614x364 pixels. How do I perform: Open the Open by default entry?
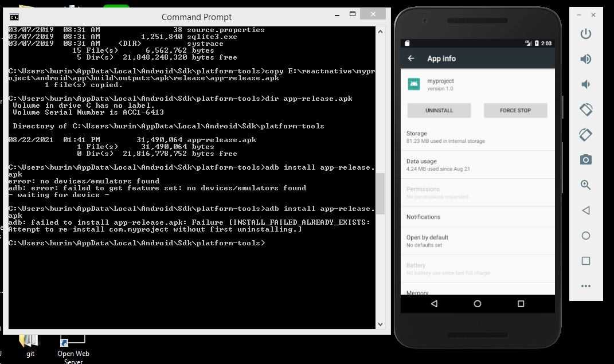(x=477, y=241)
